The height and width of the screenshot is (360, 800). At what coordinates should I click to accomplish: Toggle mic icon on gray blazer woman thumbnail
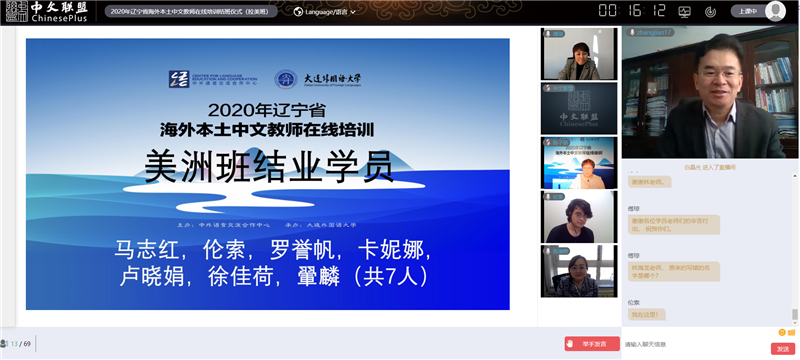coord(548,34)
